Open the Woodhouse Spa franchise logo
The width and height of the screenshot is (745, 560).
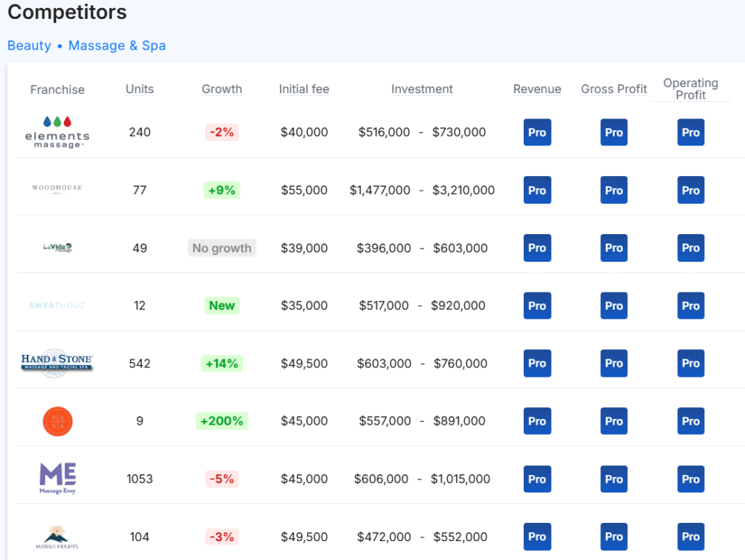tap(57, 189)
